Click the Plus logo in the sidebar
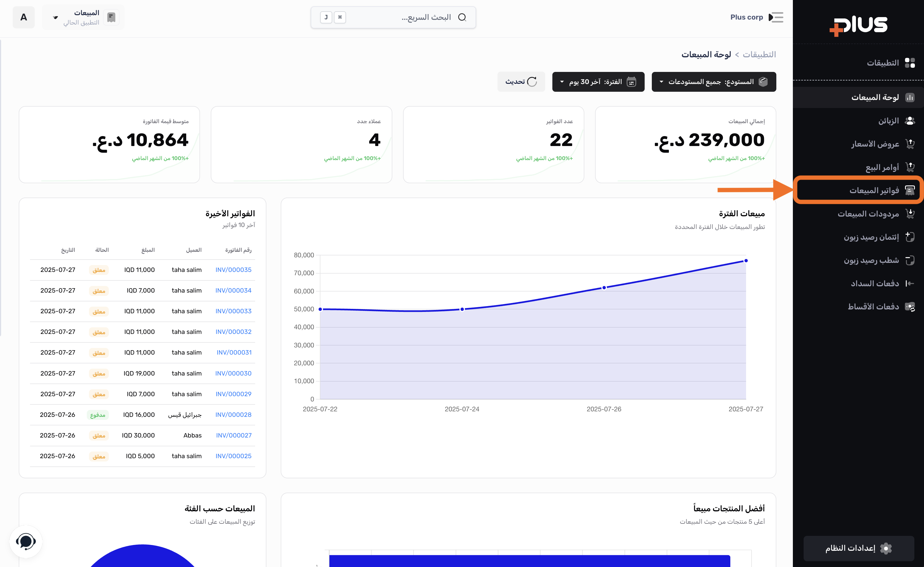This screenshot has height=567, width=924. pyautogui.click(x=858, y=26)
